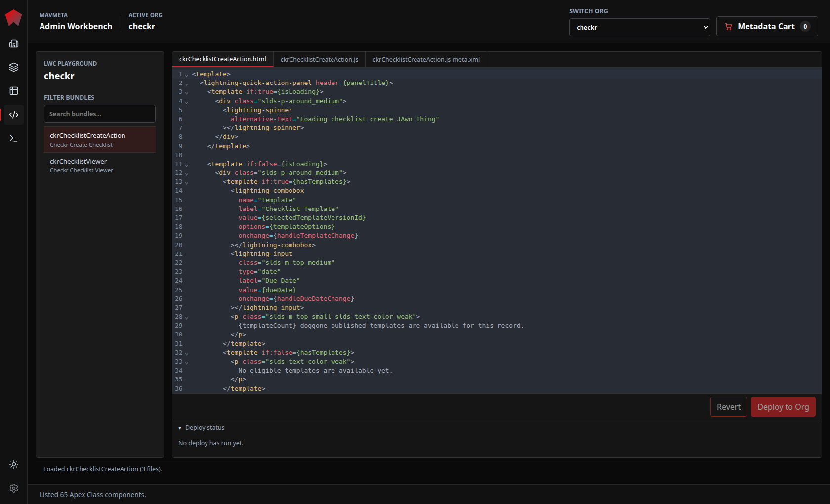830x504 pixels.
Task: Open the layers stack icon in sidebar
Action: pos(14,67)
